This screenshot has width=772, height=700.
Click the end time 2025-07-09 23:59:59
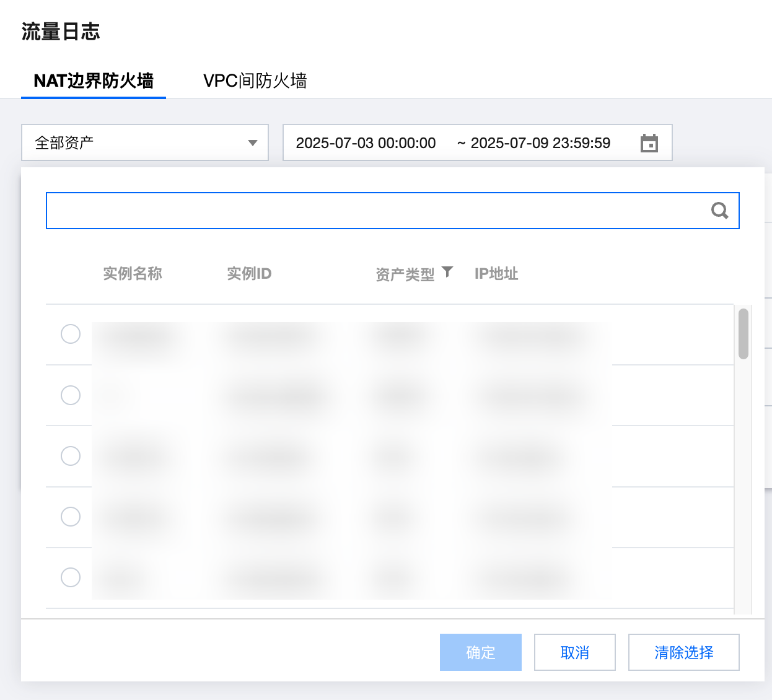click(x=540, y=143)
